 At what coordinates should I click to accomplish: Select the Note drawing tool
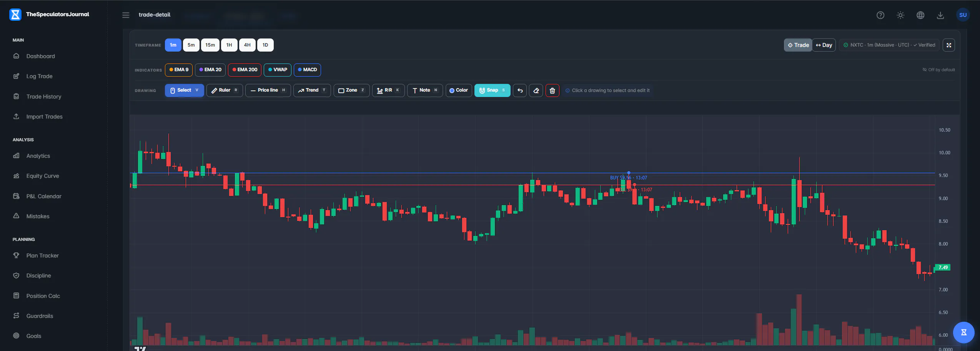point(425,90)
